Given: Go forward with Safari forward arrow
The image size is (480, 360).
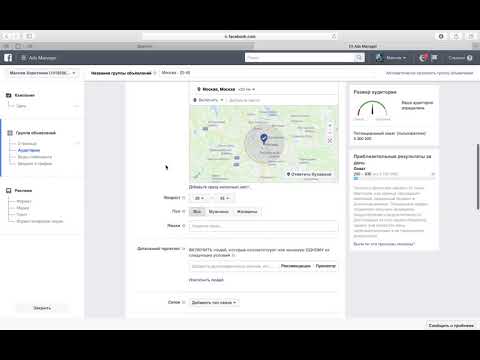Looking at the screenshot, I should coord(17,36).
